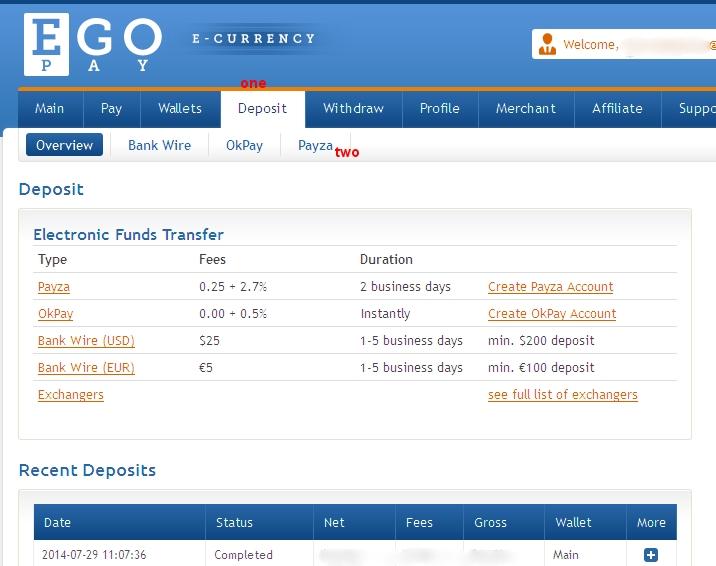716x566 pixels.
Task: Open the Bank Wire (EUR) link
Action: click(86, 368)
